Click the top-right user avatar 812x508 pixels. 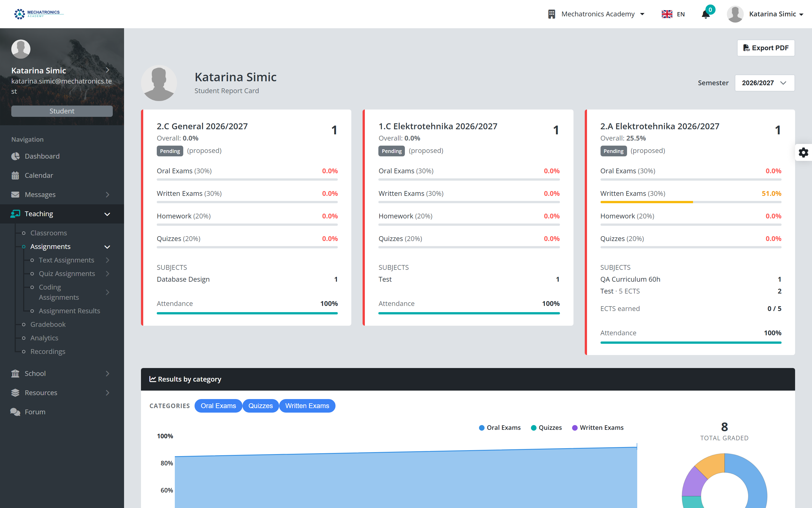pos(735,14)
